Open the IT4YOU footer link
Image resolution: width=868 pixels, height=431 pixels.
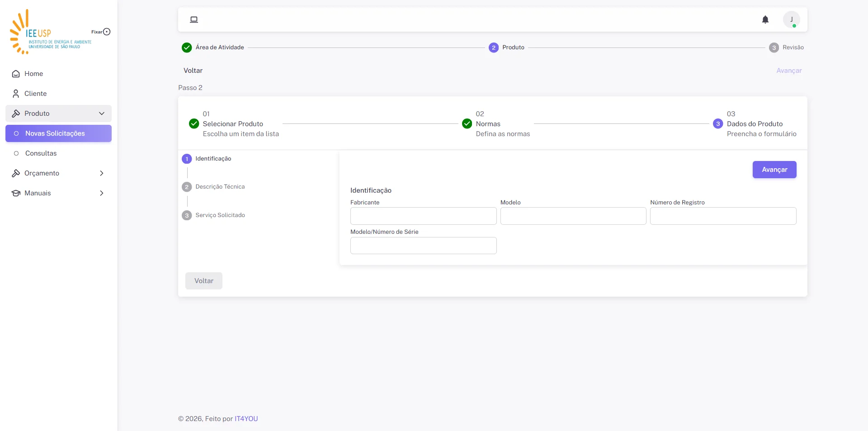click(246, 419)
